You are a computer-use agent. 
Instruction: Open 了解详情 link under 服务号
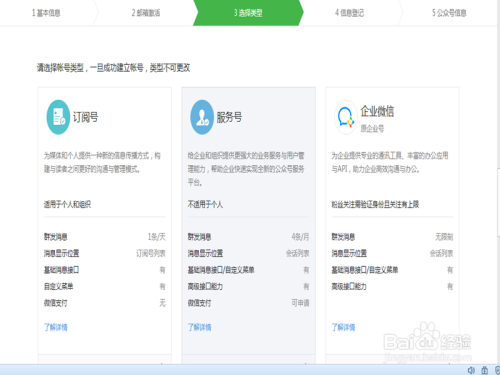[x=199, y=327]
